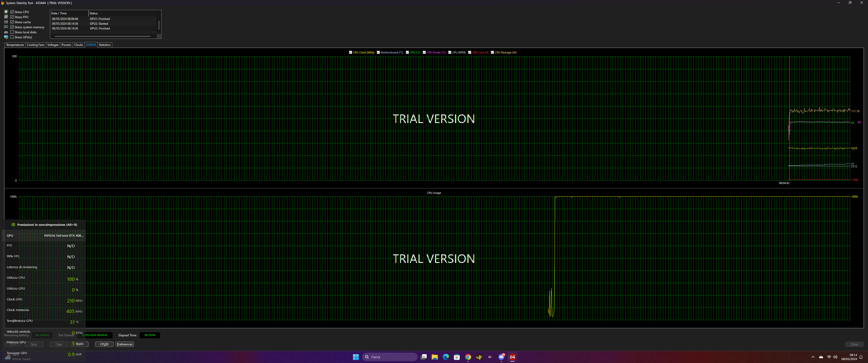This screenshot has height=363, width=868.
Task: Uncheck the Stress FPU checkbox
Action: click(x=12, y=17)
